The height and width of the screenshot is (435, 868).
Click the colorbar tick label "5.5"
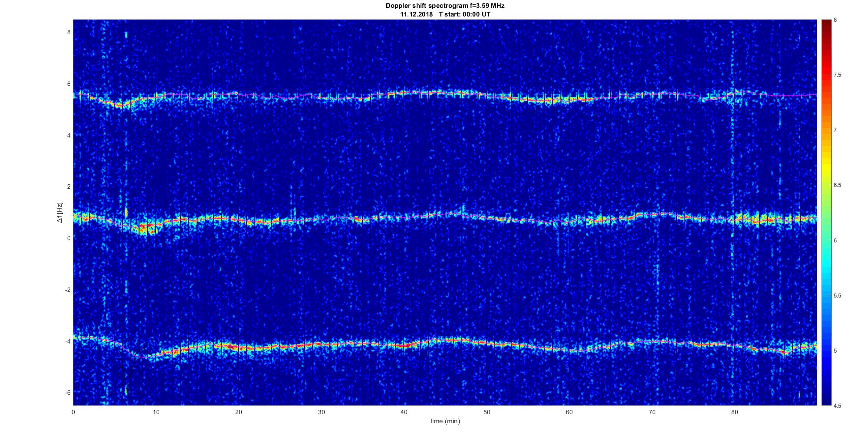pyautogui.click(x=837, y=295)
